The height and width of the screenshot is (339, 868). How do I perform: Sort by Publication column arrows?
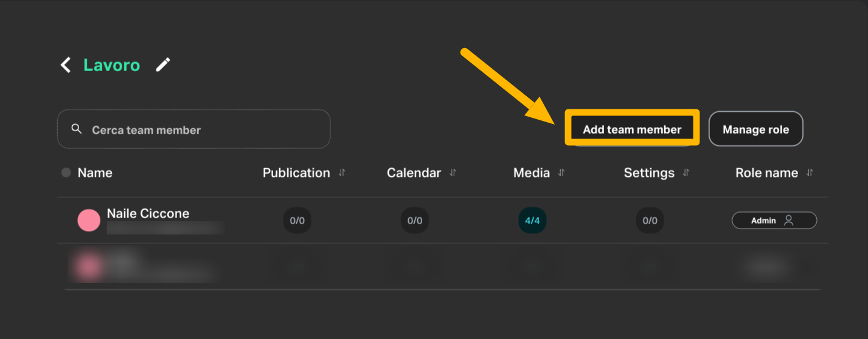[342, 173]
